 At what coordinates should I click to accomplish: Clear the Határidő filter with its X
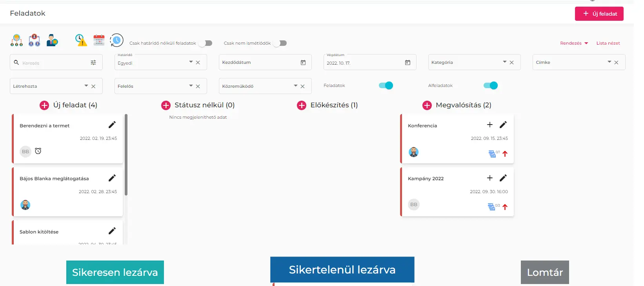click(198, 63)
